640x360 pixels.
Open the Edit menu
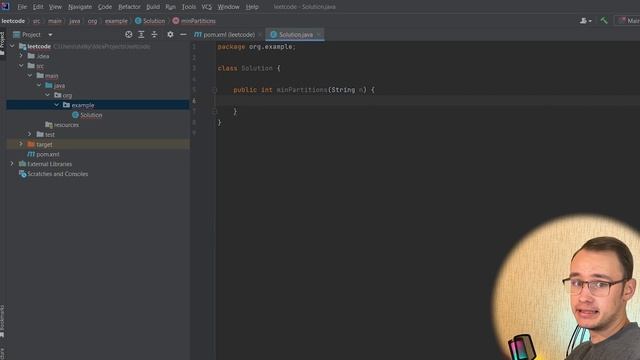(38, 7)
